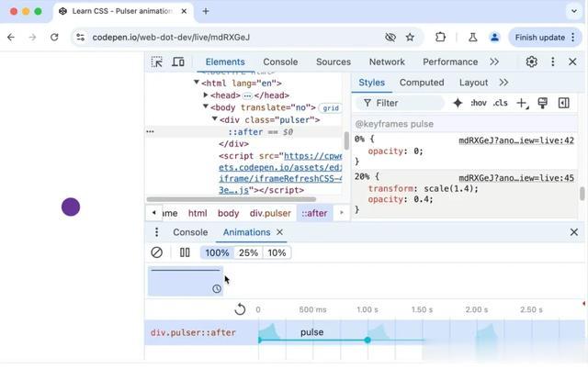Select div.pulser::after animation row label
This screenshot has width=588, height=369.
click(193, 332)
